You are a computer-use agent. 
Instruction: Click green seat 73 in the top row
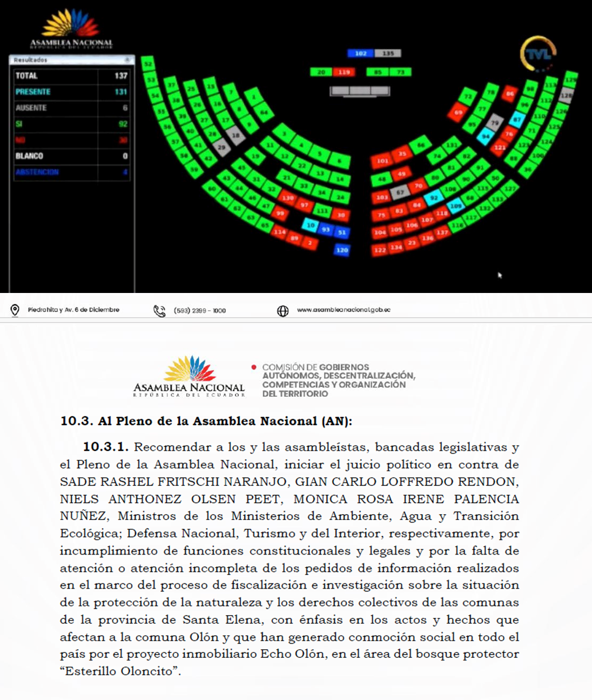[x=400, y=72]
